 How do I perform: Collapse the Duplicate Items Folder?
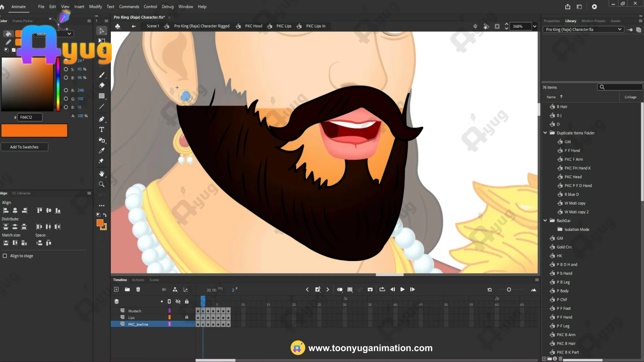545,133
